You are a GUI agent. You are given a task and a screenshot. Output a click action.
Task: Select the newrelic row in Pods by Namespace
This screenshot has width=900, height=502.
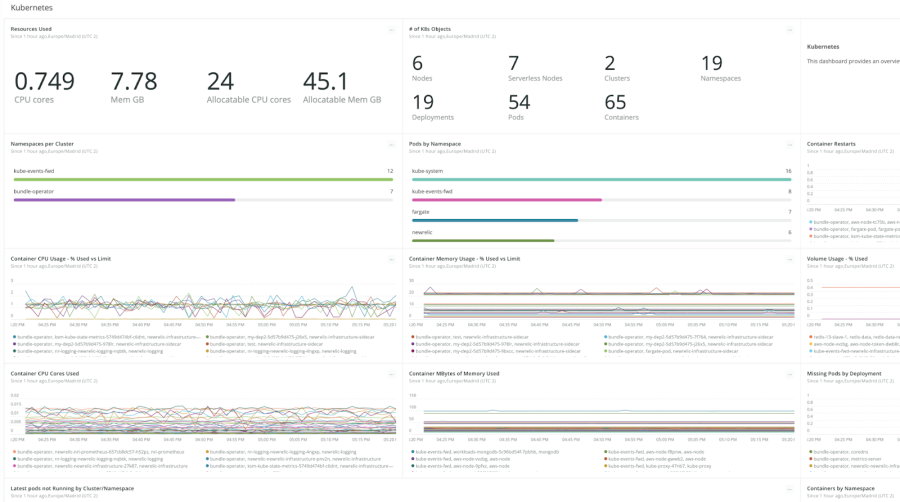[x=602, y=236]
